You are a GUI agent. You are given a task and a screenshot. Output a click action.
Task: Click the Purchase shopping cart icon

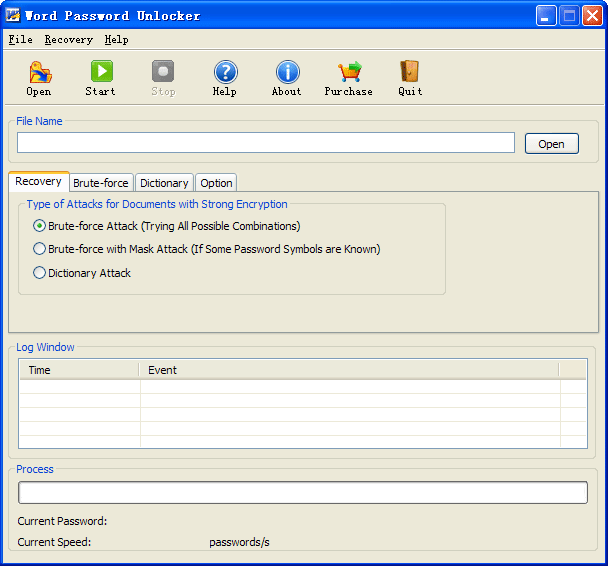point(348,73)
